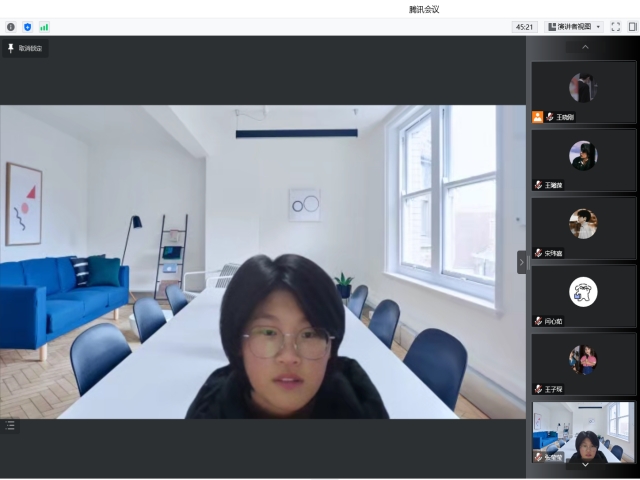Click the main speaker video
This screenshot has width=640, height=480.
263,262
